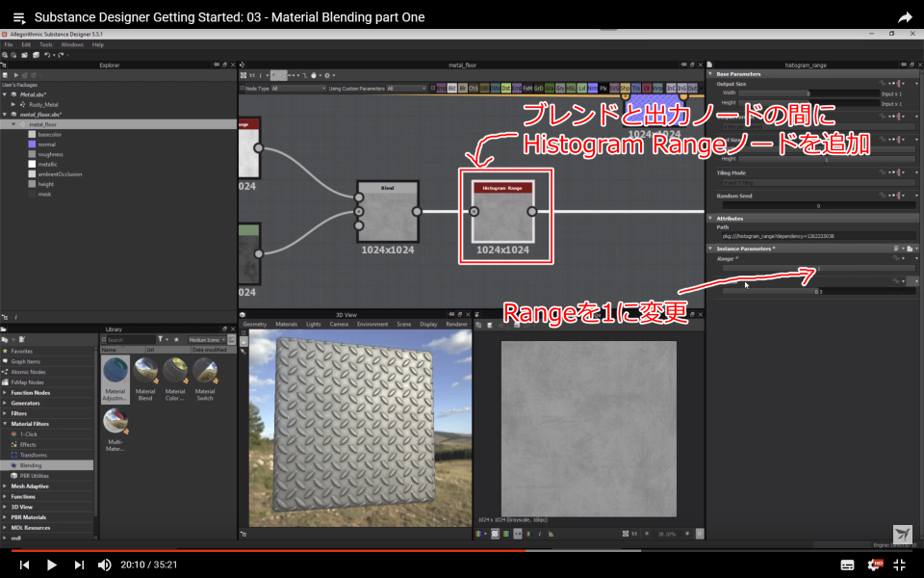Go to the previous video
This screenshot has width=924, height=578.
click(x=24, y=565)
